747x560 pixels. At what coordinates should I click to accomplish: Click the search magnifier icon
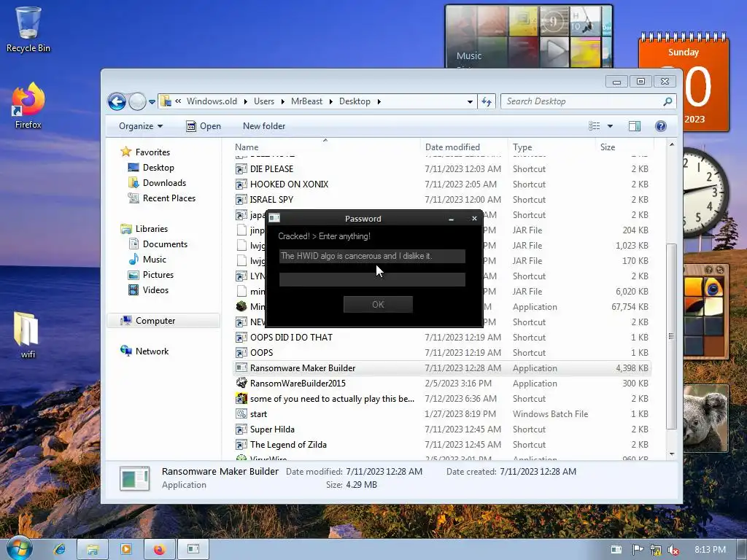668,101
